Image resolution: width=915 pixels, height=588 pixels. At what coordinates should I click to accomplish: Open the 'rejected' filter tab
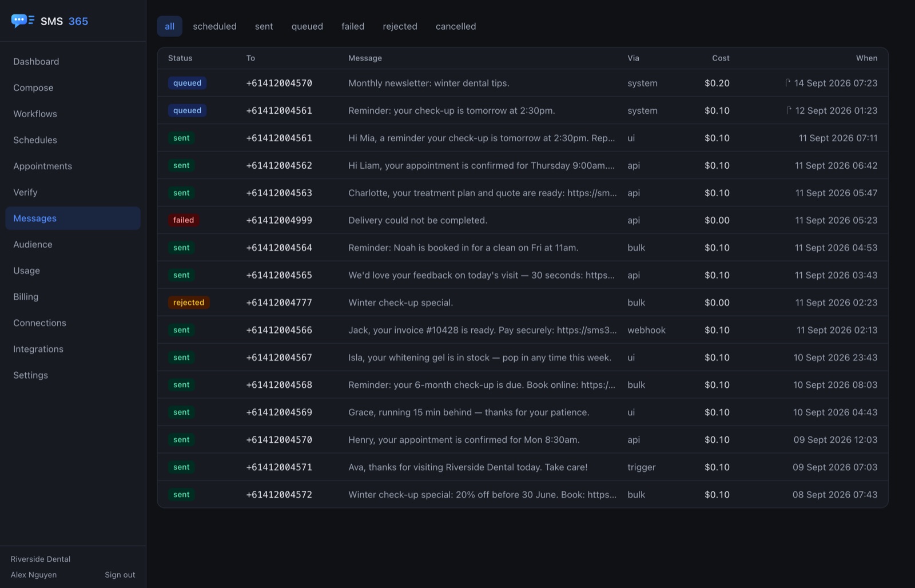[x=400, y=26]
